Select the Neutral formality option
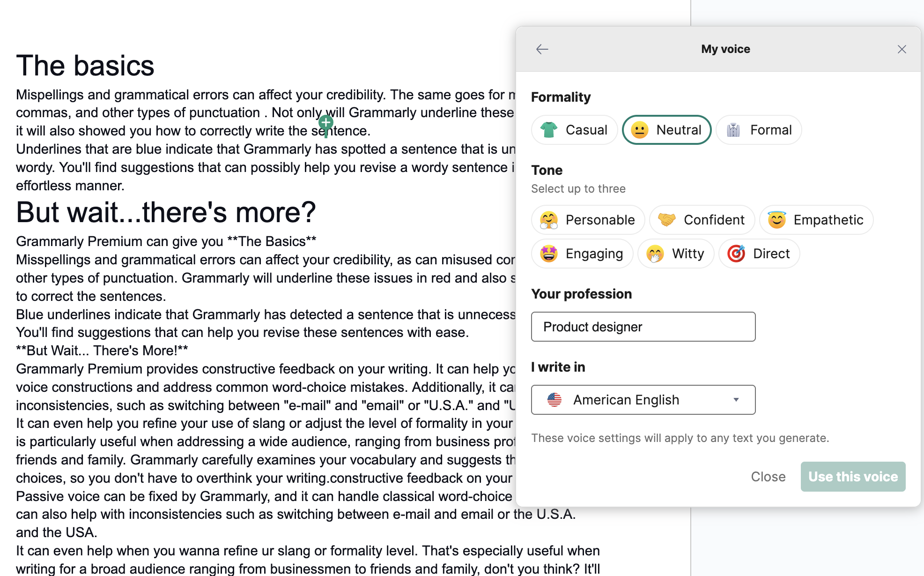This screenshot has height=576, width=924. tap(666, 130)
